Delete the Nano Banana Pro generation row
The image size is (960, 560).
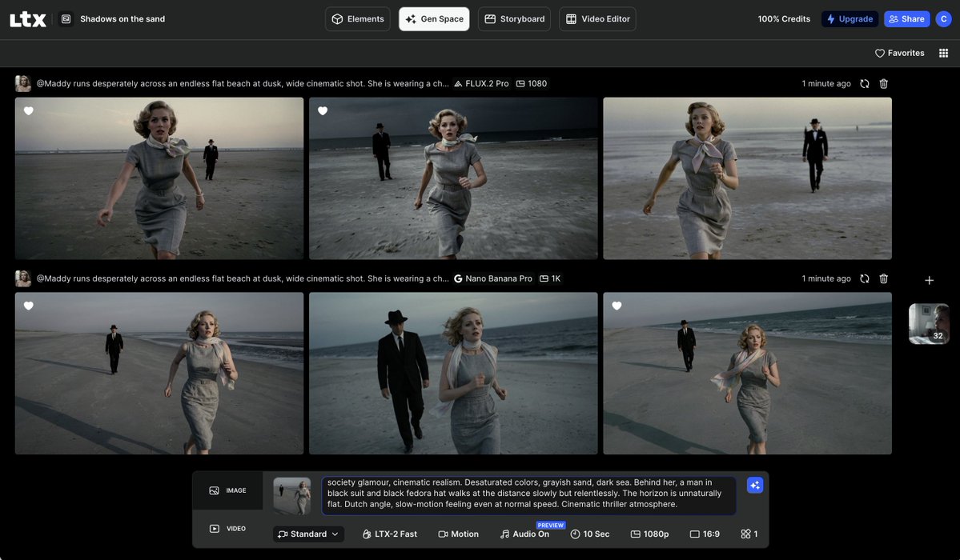coord(884,278)
